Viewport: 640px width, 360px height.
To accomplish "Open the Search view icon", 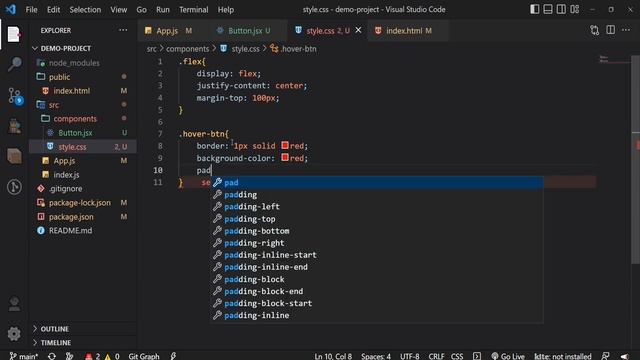I will pos(14,64).
